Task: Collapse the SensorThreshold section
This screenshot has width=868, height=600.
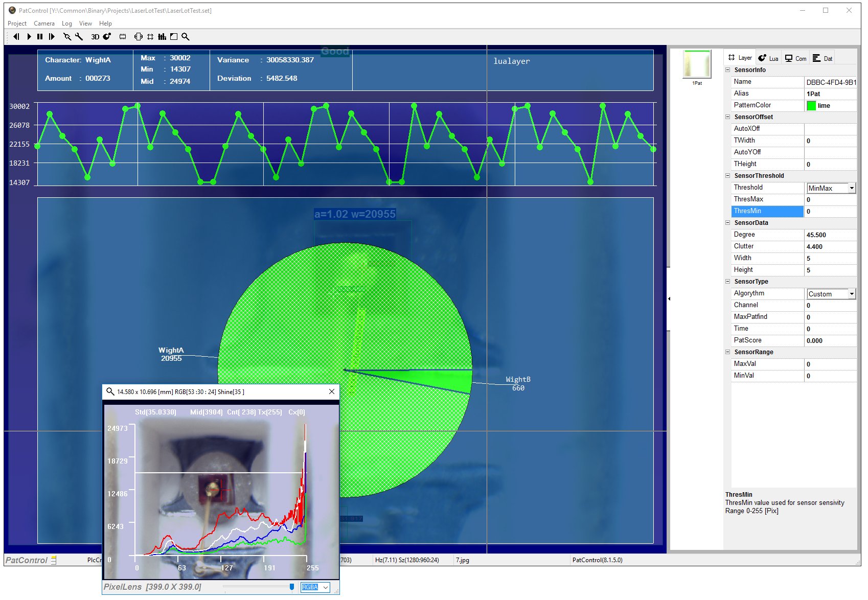Action: point(728,176)
